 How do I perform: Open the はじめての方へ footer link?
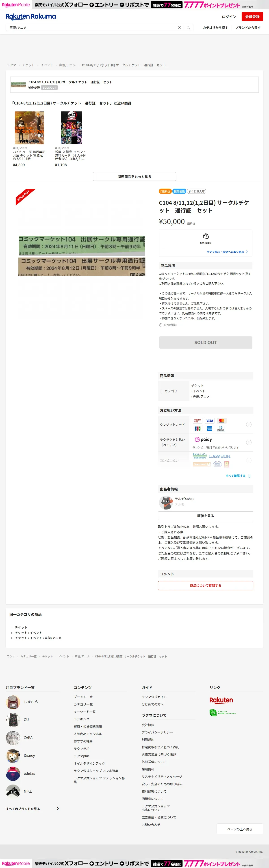click(153, 704)
